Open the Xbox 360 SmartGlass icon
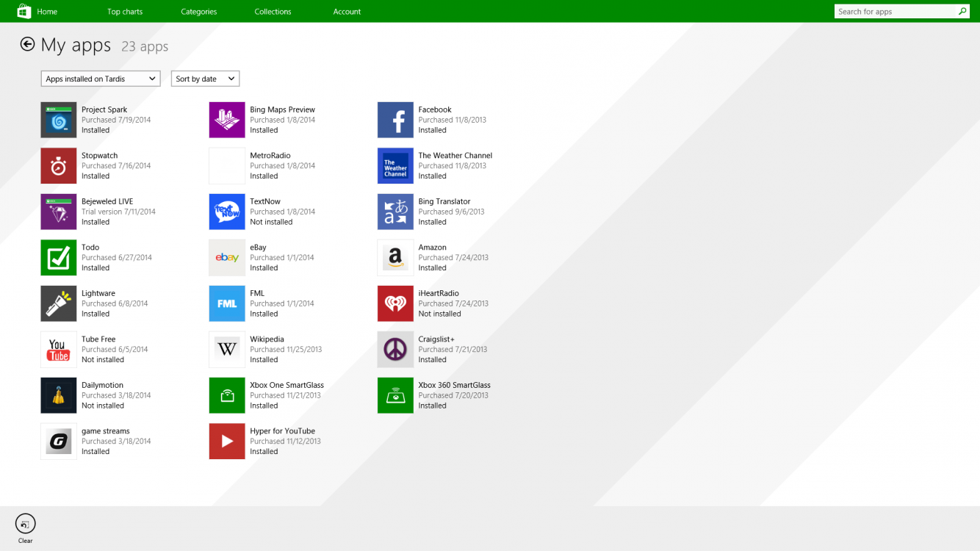The width and height of the screenshot is (980, 551). click(x=395, y=395)
